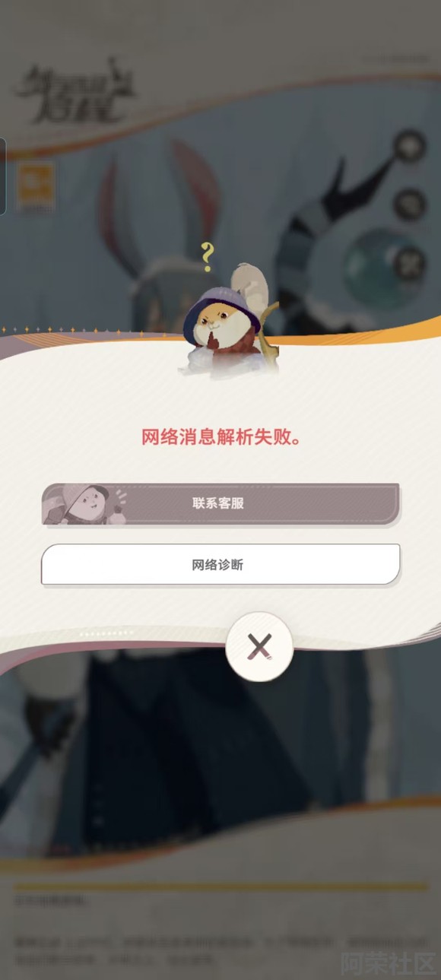Tap the 阿荣社区 watermark
The image size is (441, 980).
(388, 963)
